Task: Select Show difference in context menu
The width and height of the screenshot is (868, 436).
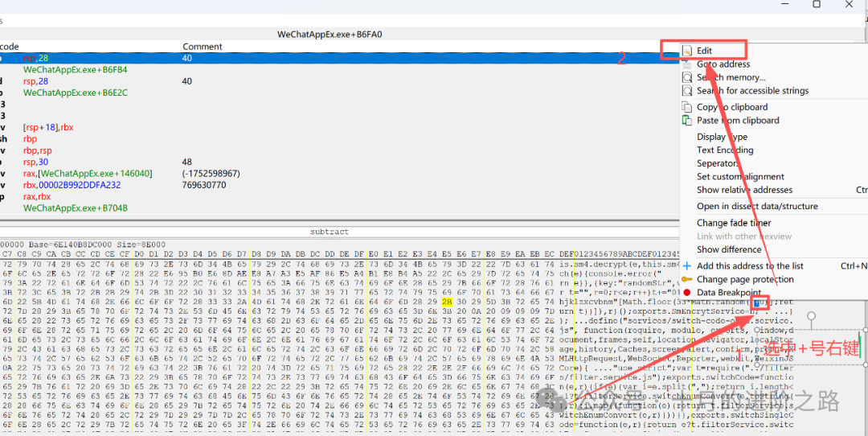Action: tap(728, 249)
